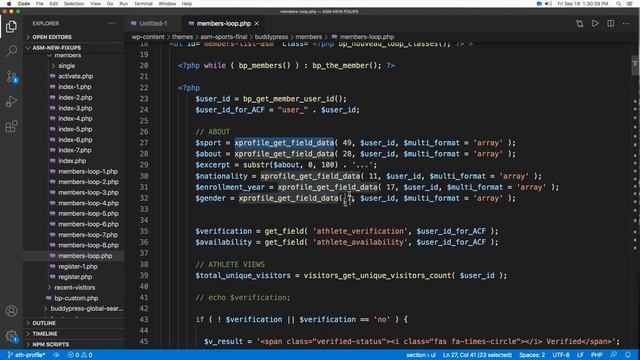Open the Manage gear icon
The height and width of the screenshot is (360, 640).
point(11,336)
